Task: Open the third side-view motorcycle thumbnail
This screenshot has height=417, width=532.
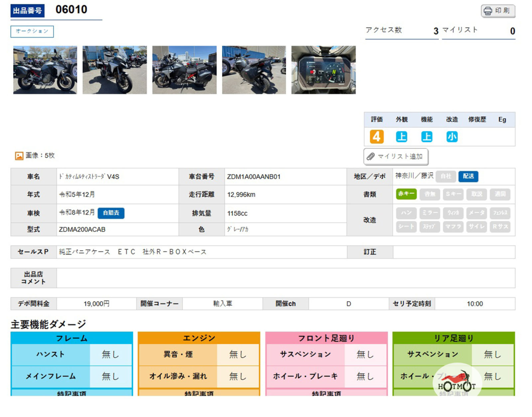Action: click(184, 70)
